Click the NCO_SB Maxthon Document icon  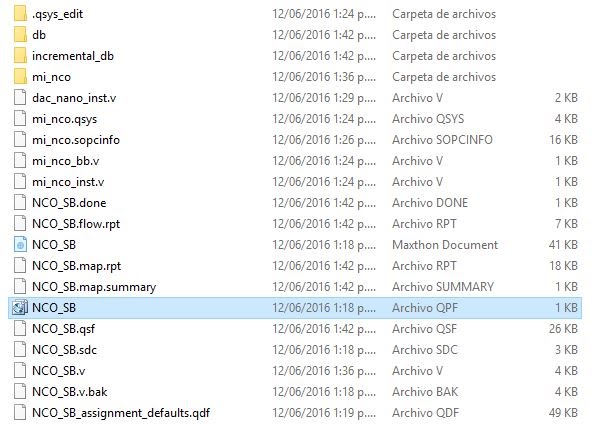(20, 244)
